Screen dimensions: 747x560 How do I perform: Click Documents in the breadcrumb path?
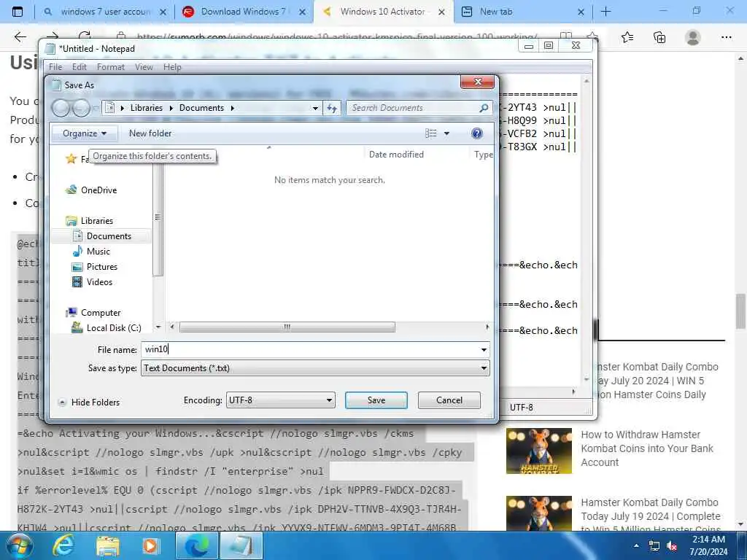point(201,108)
